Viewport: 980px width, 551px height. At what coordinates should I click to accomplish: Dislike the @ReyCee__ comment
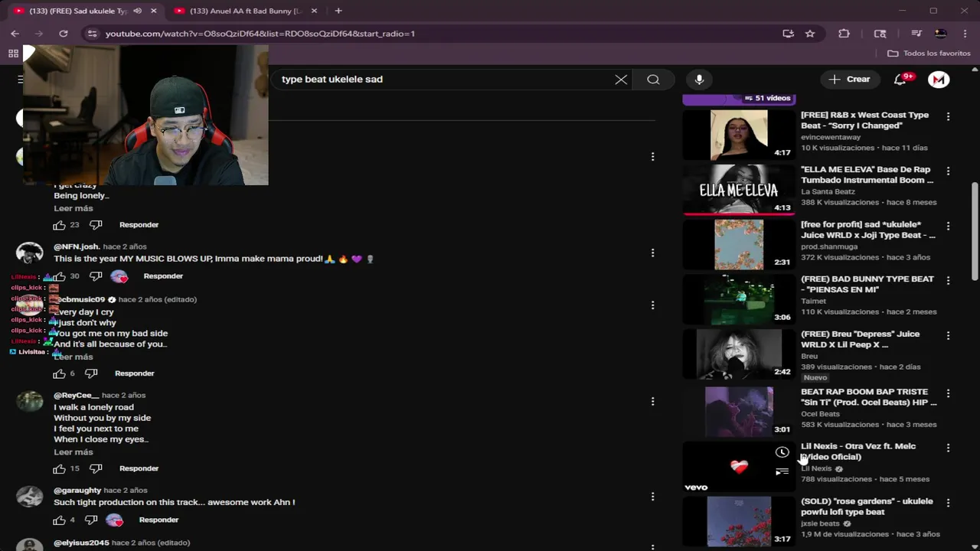click(x=96, y=468)
